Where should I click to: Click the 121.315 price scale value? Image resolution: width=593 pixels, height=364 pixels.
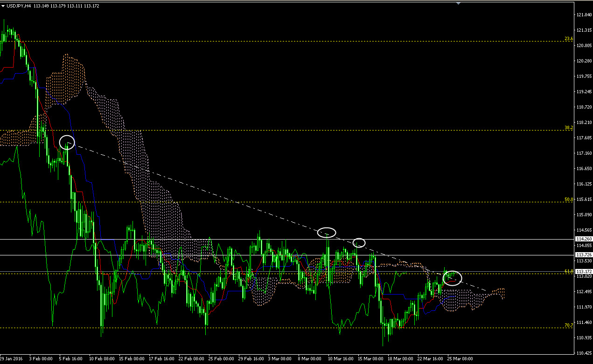[x=584, y=30]
